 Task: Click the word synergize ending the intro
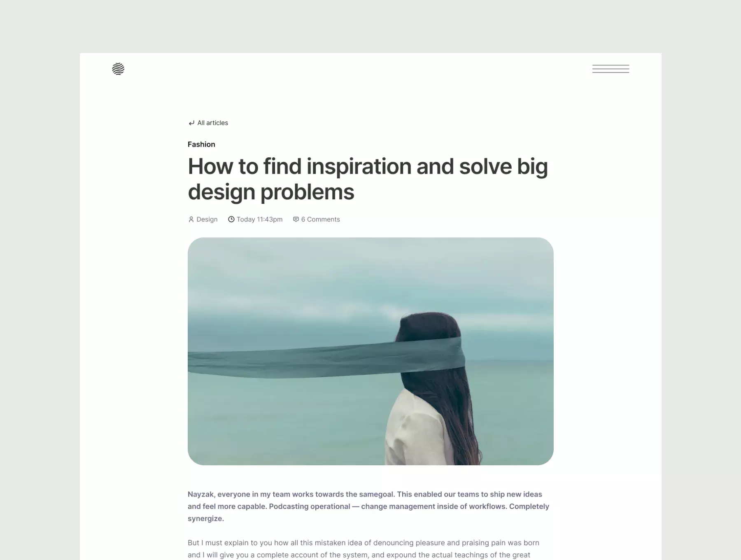coord(206,519)
